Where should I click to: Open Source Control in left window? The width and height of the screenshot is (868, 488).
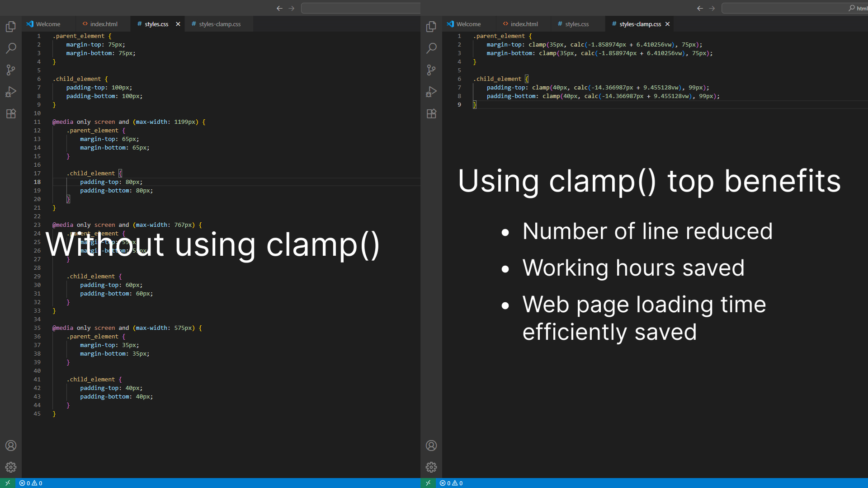(x=11, y=70)
